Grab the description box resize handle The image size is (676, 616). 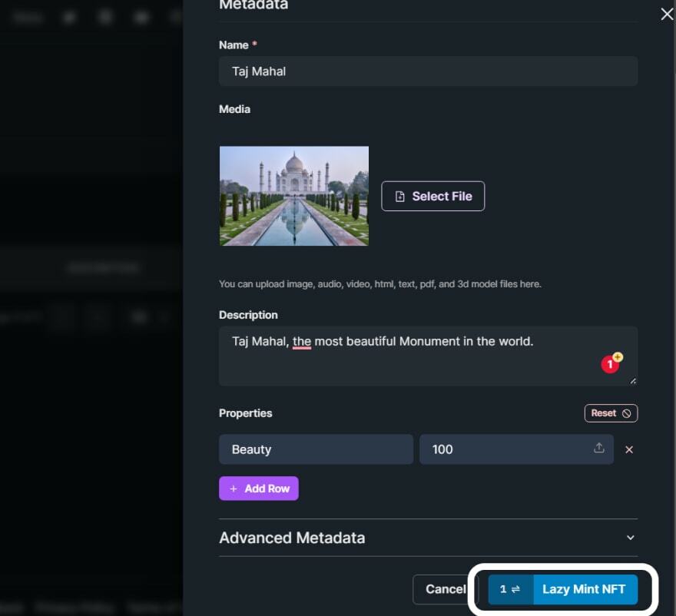point(633,380)
